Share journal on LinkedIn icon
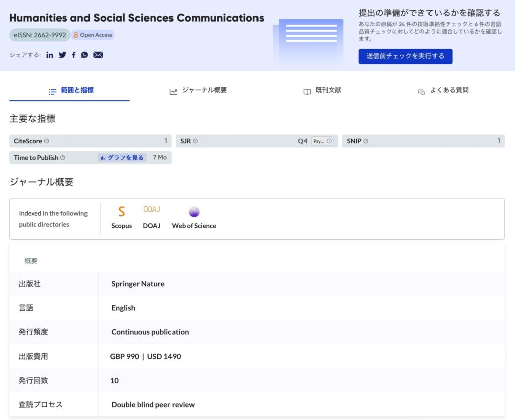The height and width of the screenshot is (420, 515). (50, 55)
